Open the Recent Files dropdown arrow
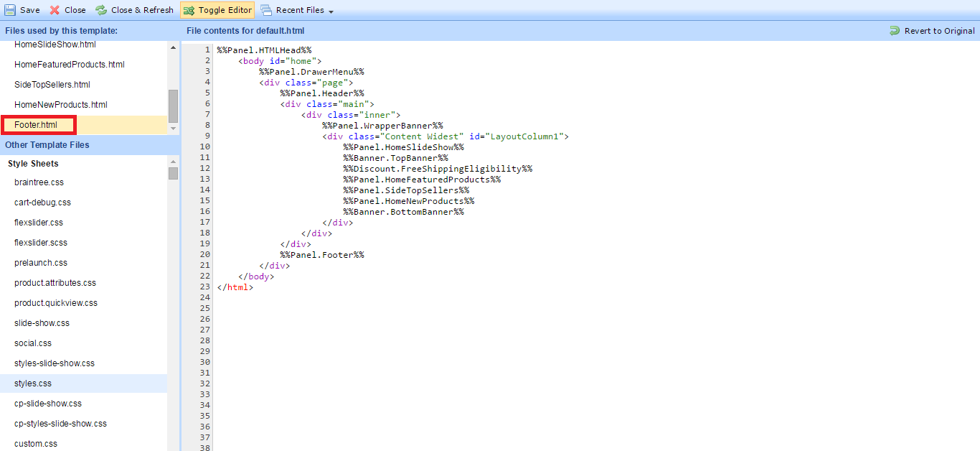The image size is (980, 451). coord(331,11)
